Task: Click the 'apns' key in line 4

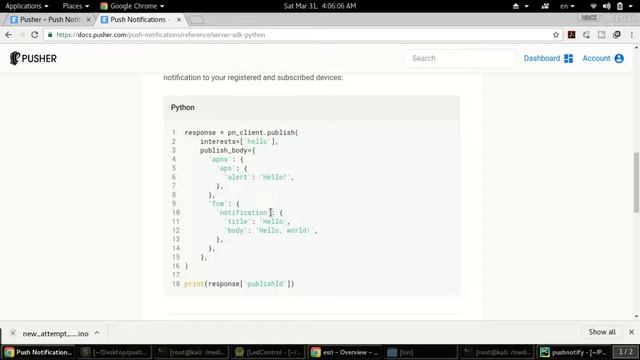Action: (220, 159)
